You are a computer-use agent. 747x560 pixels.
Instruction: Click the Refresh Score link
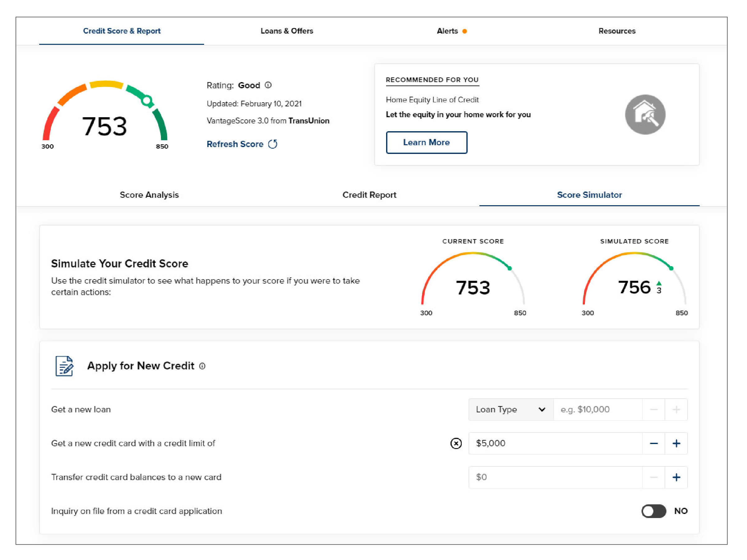pos(235,144)
